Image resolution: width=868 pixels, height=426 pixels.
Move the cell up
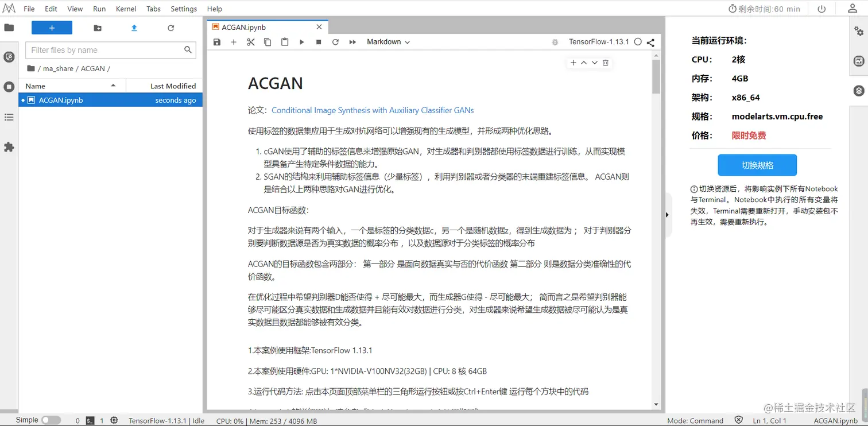584,63
